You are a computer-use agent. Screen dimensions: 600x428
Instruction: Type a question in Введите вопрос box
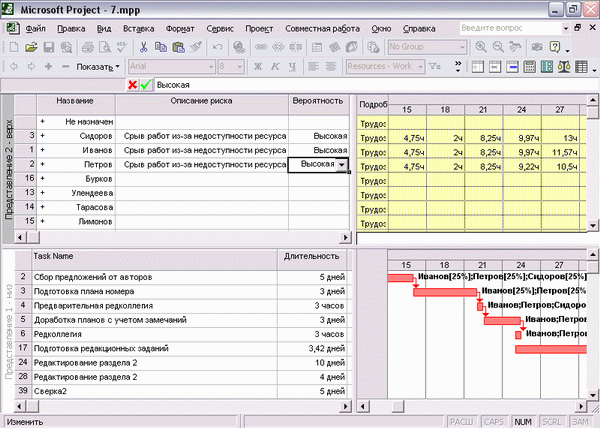point(510,28)
